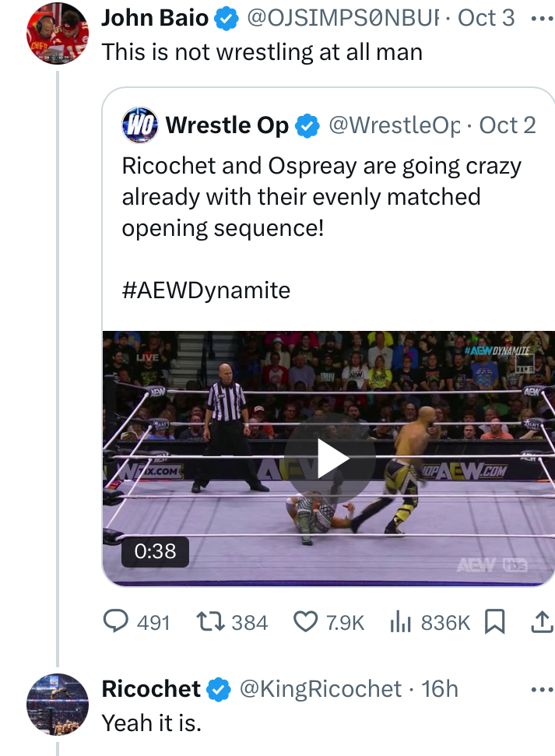
Task: Share the tweet using the share icon
Action: pos(541,621)
